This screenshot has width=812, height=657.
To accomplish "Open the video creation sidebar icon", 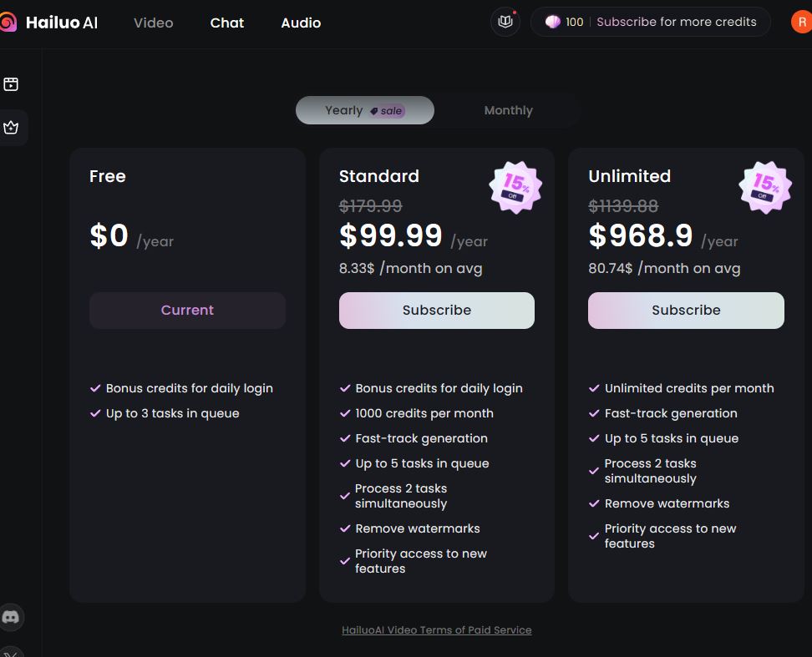I will pos(11,84).
